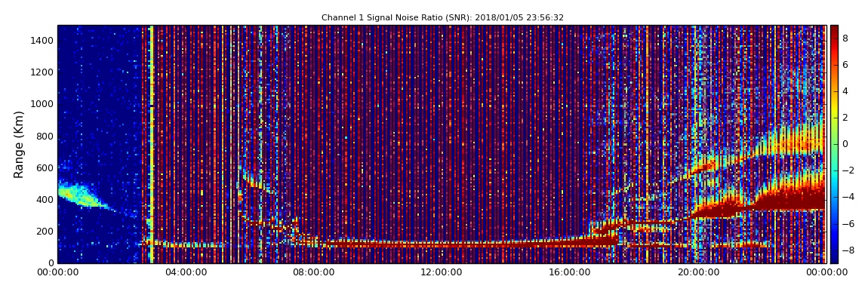Click the 00:00:00 label at the x-axis start
Screen dimensions: 868x307
click(58, 272)
